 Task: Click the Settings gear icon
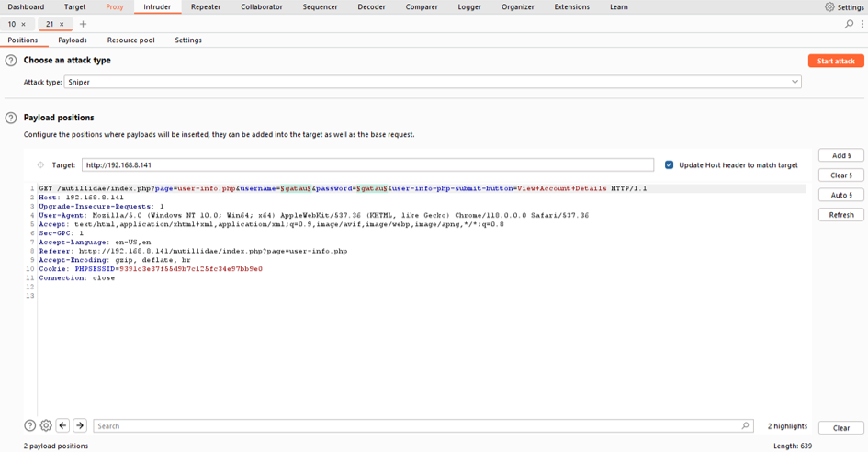[x=829, y=6]
